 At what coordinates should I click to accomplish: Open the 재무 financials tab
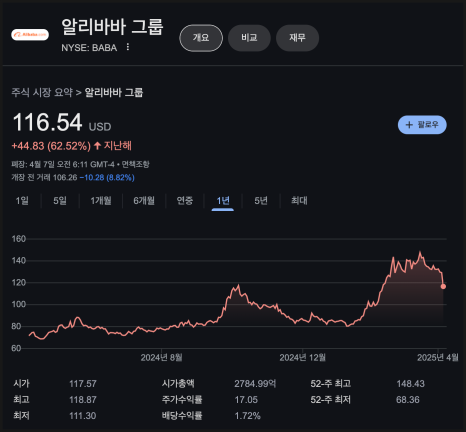(x=297, y=38)
